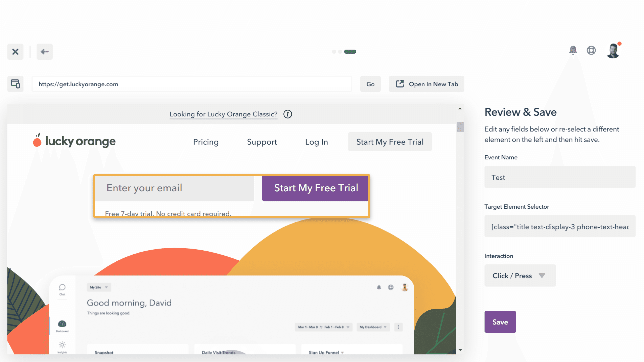Click the purple Start My Free Trial button

coord(316,188)
